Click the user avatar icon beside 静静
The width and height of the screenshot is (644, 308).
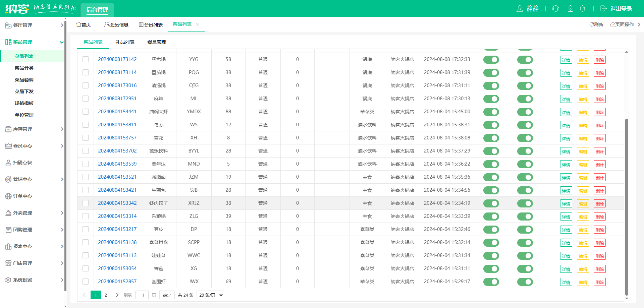(520, 9)
